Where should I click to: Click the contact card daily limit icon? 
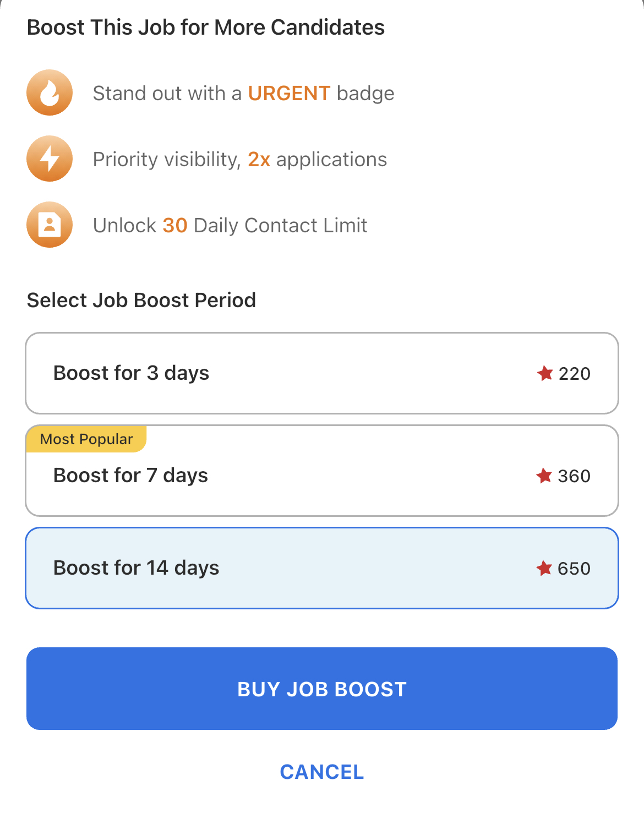50,225
